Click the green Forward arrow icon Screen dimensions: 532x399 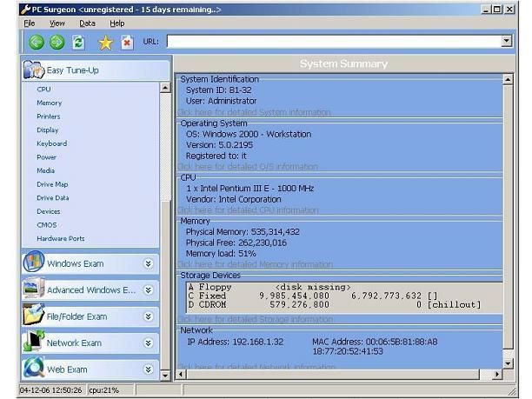[57, 42]
